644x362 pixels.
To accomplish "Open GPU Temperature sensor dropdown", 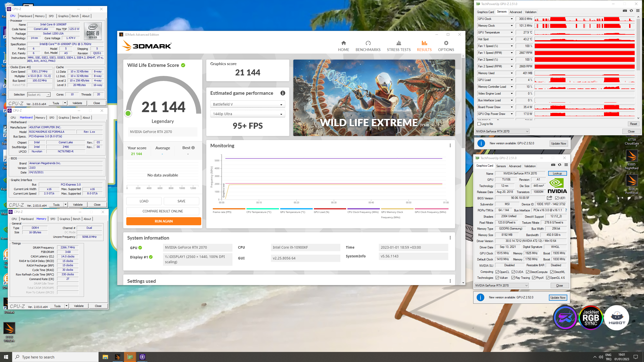I will coord(511,32).
